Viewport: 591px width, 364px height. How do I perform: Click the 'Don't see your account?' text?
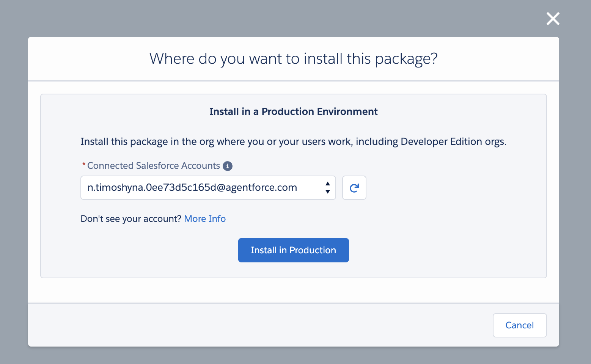coord(131,219)
